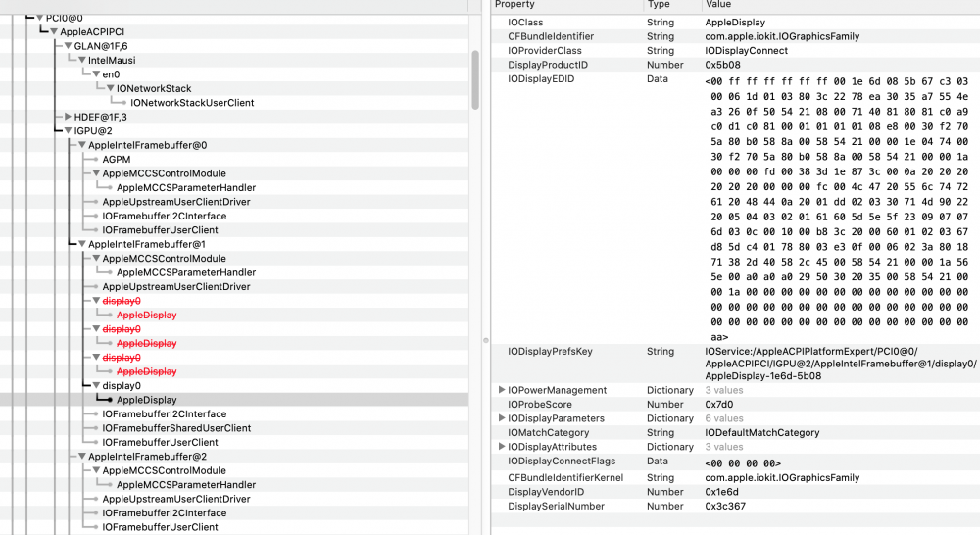Select the DisplayVendorID property name
This screenshot has width=980, height=535.
[x=546, y=492]
